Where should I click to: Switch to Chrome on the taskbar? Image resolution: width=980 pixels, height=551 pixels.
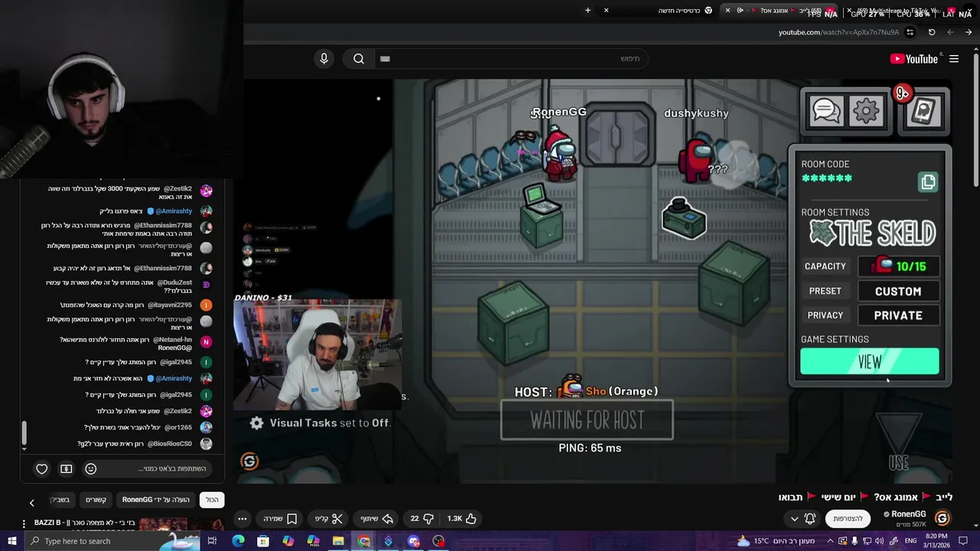364,541
